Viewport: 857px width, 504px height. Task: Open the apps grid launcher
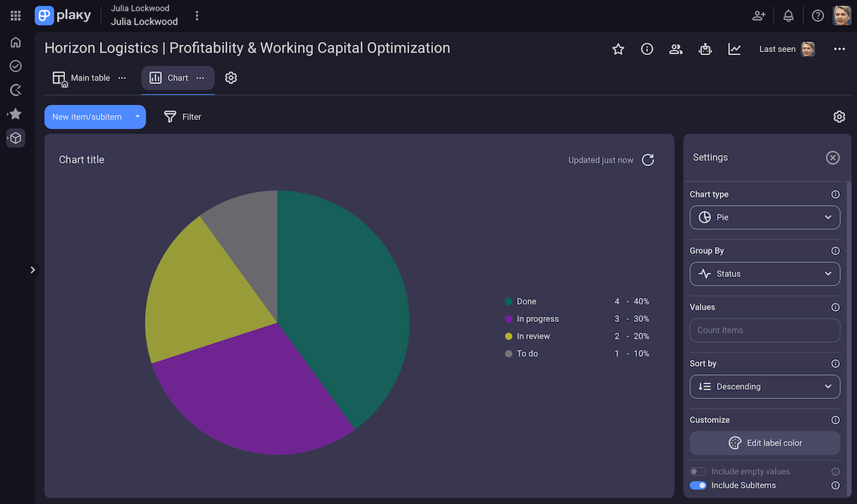tap(16, 16)
